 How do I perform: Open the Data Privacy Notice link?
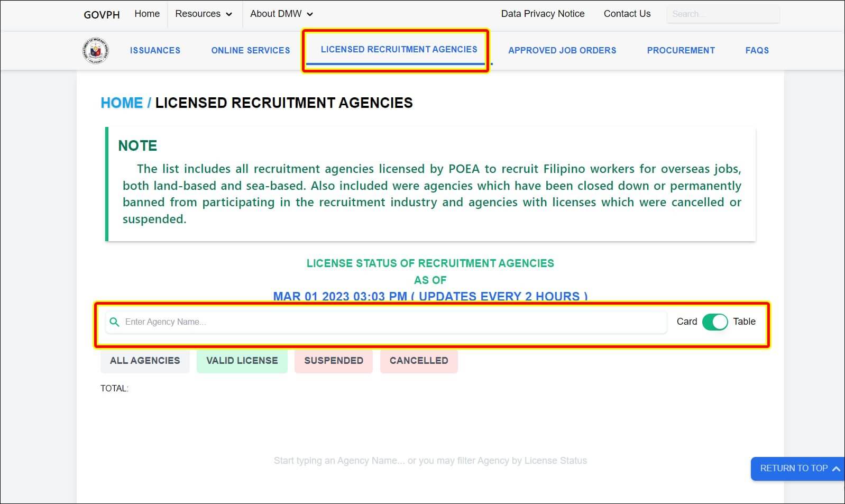click(543, 14)
